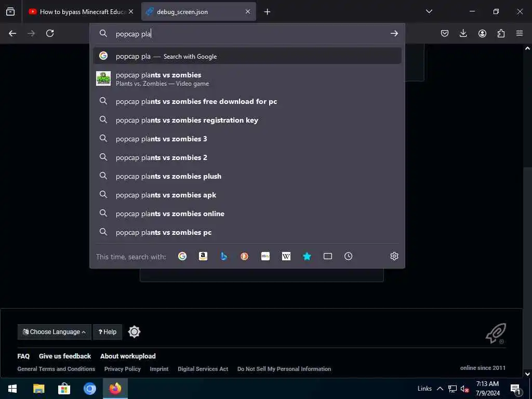Choose popcap plants vs zombies video game suggestion
The image size is (532, 399).
[x=247, y=79]
